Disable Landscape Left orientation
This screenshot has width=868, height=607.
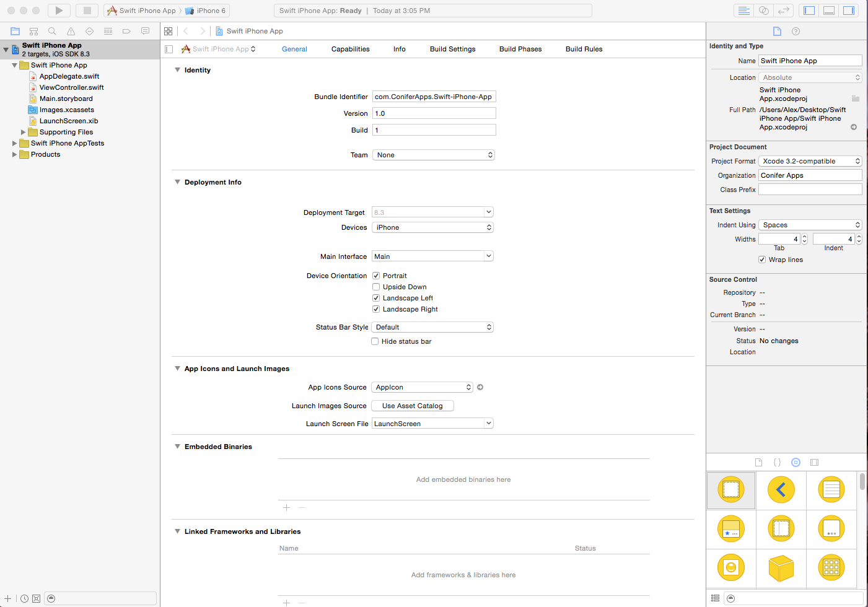pyautogui.click(x=376, y=298)
